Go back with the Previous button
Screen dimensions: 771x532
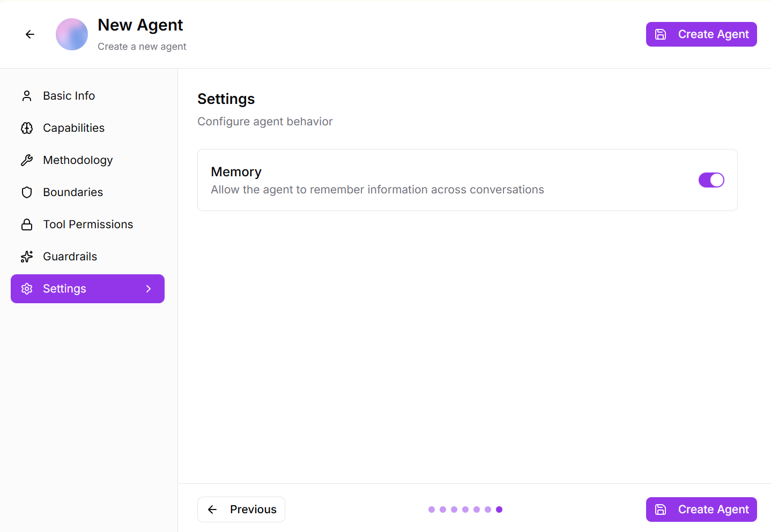tap(241, 509)
